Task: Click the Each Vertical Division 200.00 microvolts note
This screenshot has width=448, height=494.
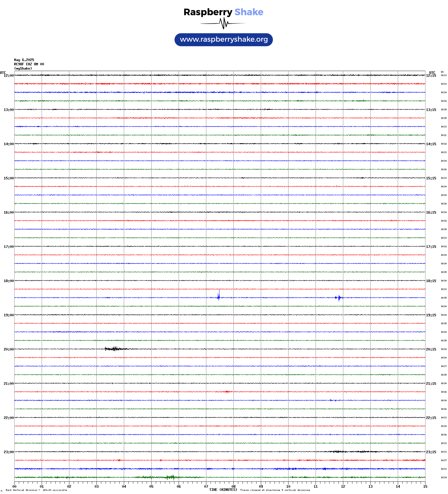Action: (x=36, y=490)
